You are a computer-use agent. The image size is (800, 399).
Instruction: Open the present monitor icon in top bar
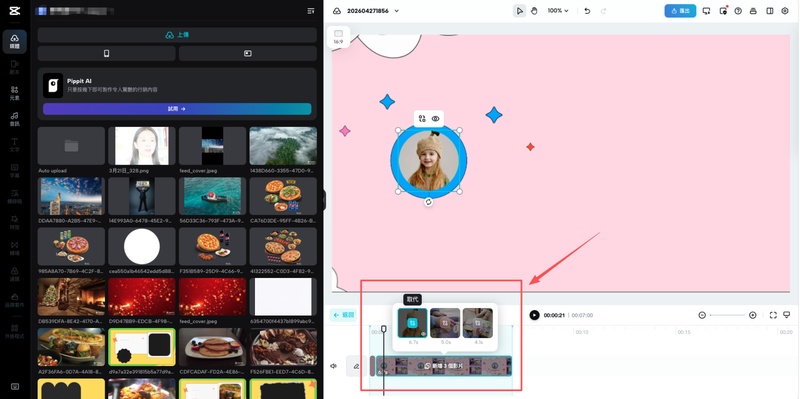(706, 11)
